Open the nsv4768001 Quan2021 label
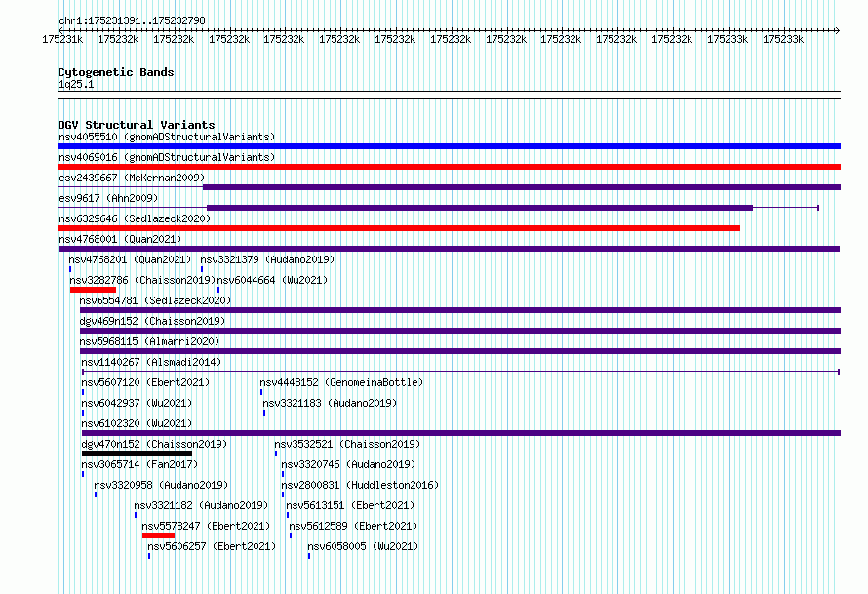 coord(120,239)
